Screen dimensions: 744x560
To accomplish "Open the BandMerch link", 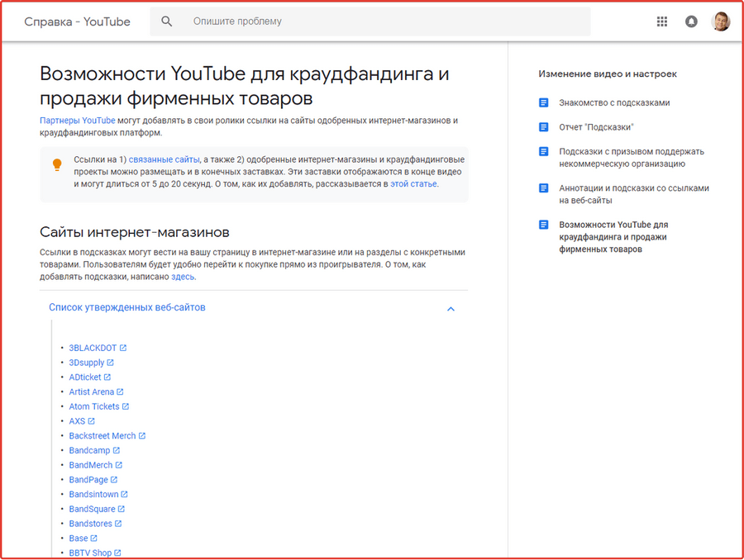I will coord(91,466).
